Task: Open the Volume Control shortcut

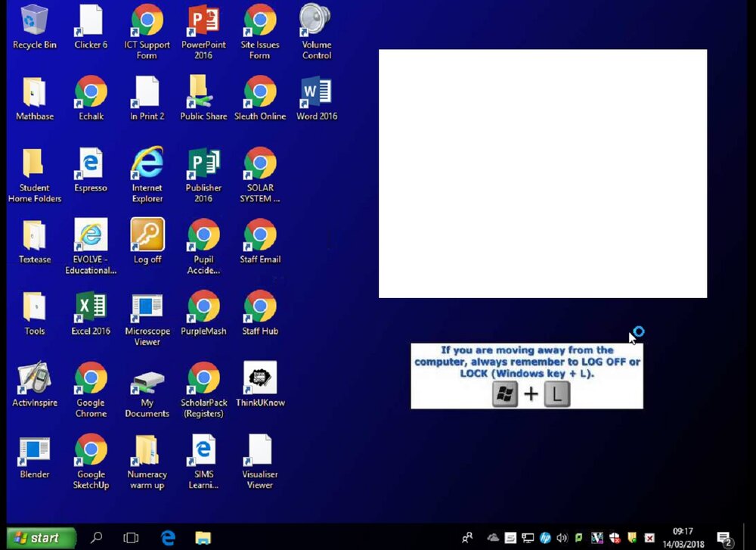Action: tap(316, 32)
